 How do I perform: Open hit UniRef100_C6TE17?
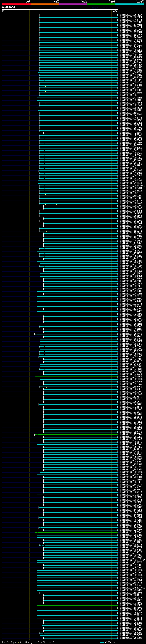pyautogui.click(x=131, y=15)
